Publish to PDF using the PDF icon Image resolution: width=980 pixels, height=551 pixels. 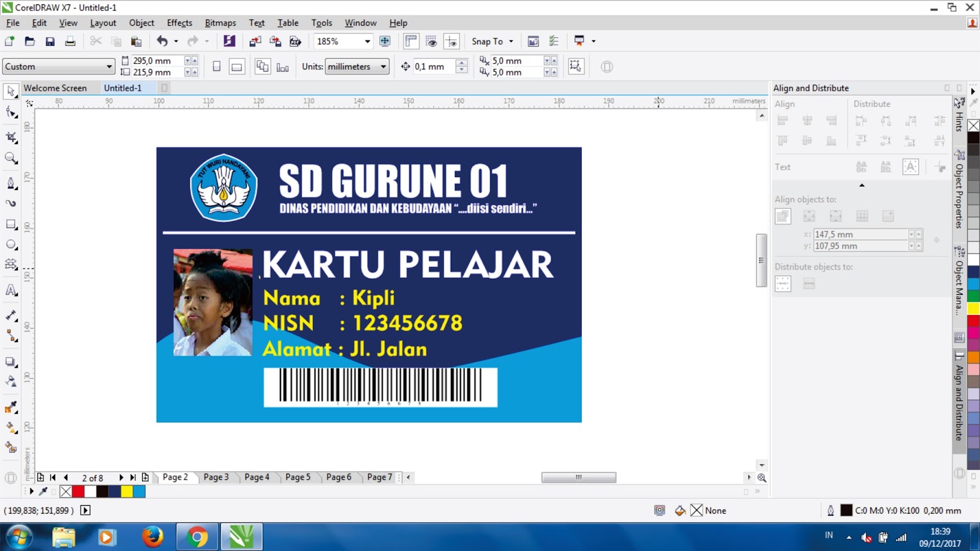click(x=296, y=41)
